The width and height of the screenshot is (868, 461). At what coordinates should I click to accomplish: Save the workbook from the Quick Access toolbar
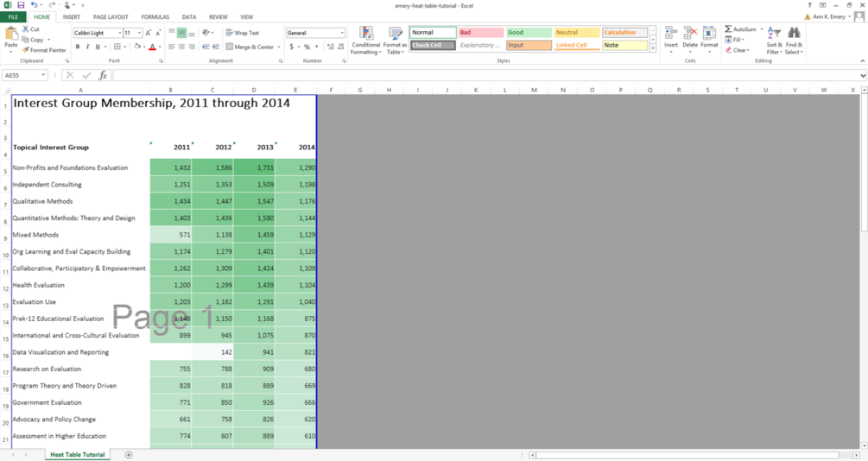(x=21, y=5)
